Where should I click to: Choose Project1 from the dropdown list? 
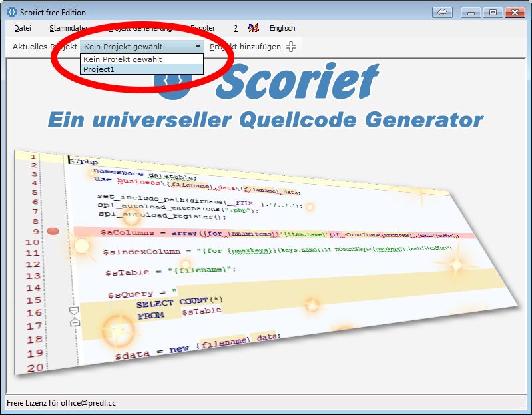141,69
